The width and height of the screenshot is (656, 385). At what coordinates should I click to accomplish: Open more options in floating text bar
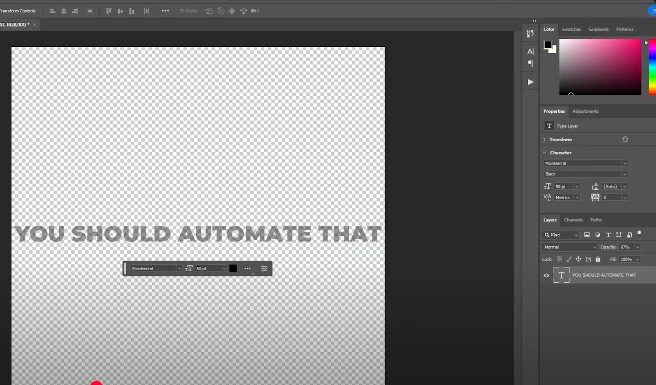248,269
